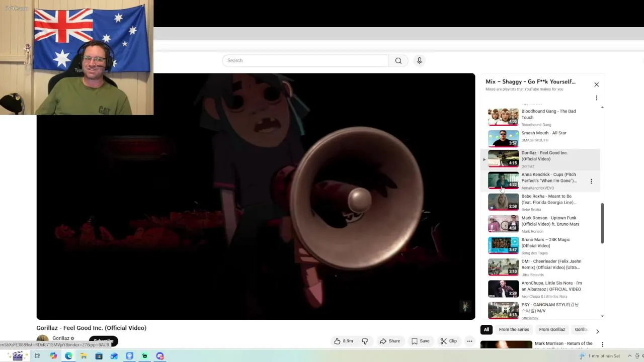
Task: Open 'OMI - Cheerleader' title text
Action: click(x=551, y=264)
